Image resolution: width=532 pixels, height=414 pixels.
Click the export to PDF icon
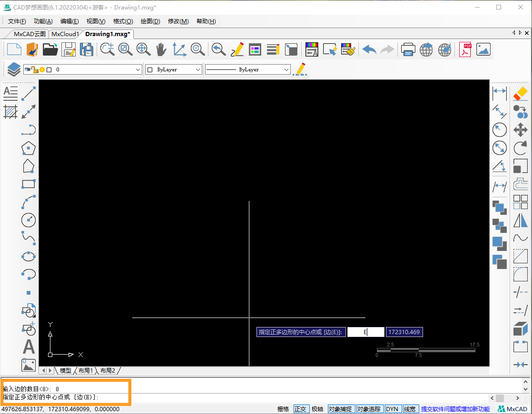(x=465, y=49)
